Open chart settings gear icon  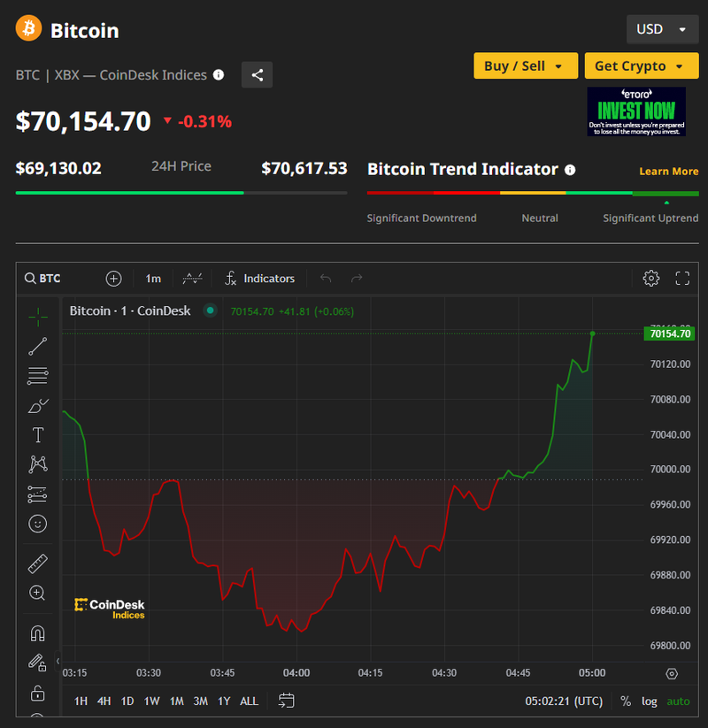tap(651, 279)
